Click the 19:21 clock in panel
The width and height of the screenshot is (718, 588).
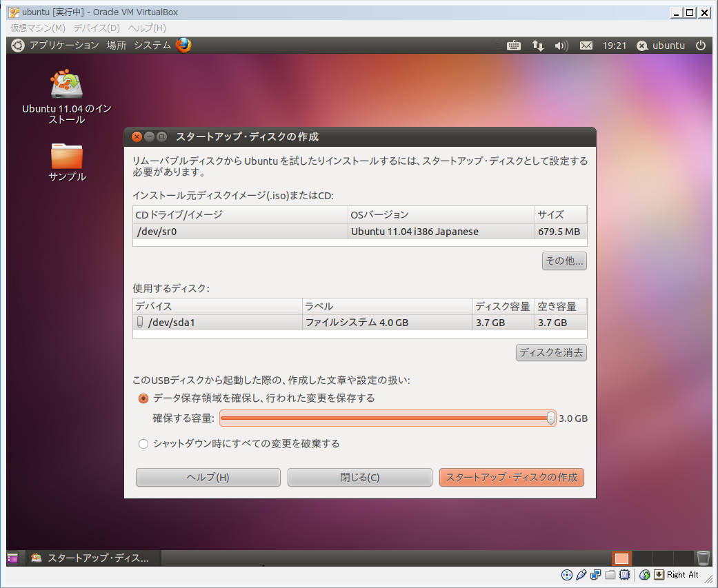pos(614,45)
